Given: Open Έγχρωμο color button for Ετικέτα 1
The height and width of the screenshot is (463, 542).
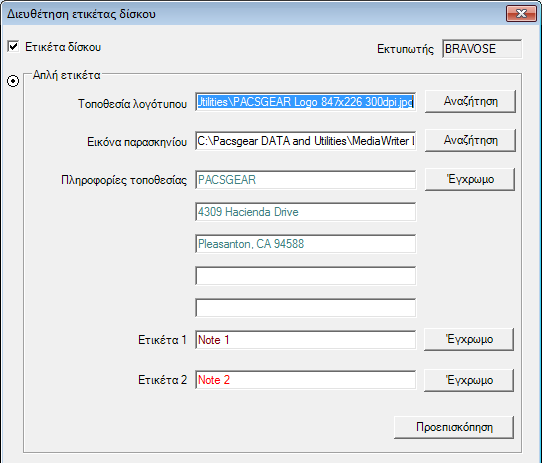Looking at the screenshot, I should click(469, 339).
